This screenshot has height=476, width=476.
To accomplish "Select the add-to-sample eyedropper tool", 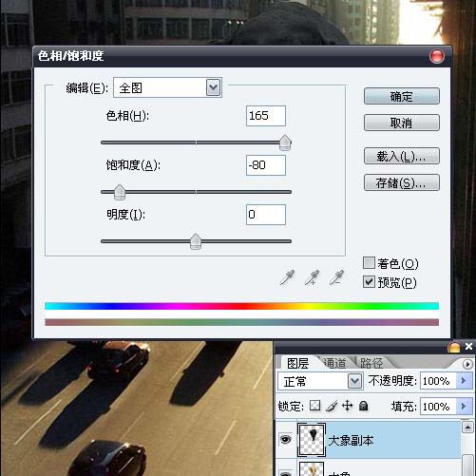I will (312, 277).
